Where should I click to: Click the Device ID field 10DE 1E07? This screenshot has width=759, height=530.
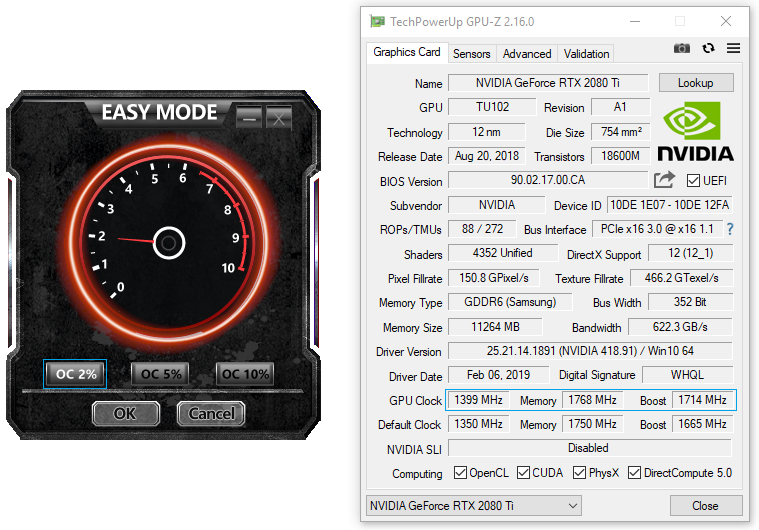pyautogui.click(x=669, y=205)
